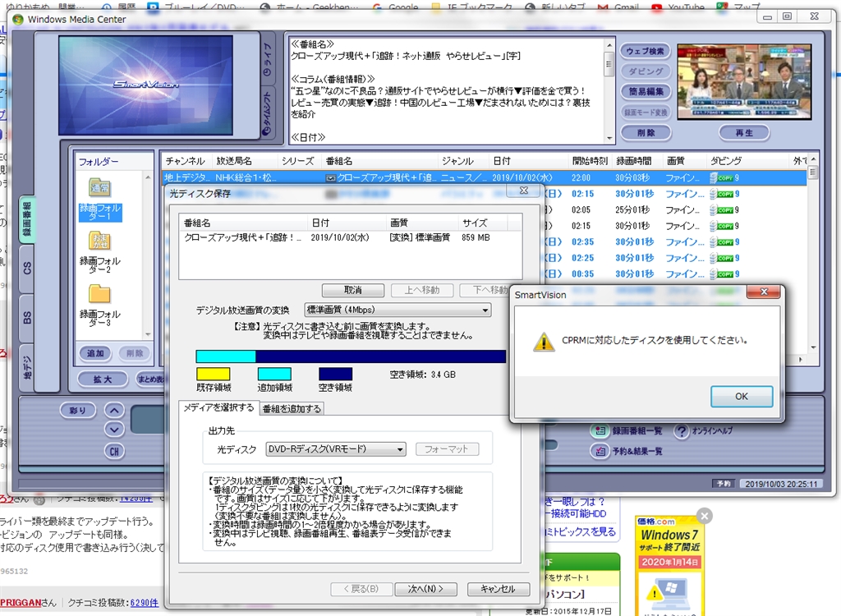Close the SmartVision CPRM warning dialog
This screenshot has width=841, height=616.
pyautogui.click(x=764, y=292)
